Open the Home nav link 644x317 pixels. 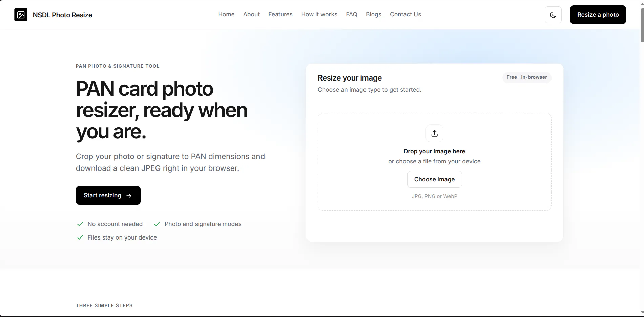(x=226, y=14)
